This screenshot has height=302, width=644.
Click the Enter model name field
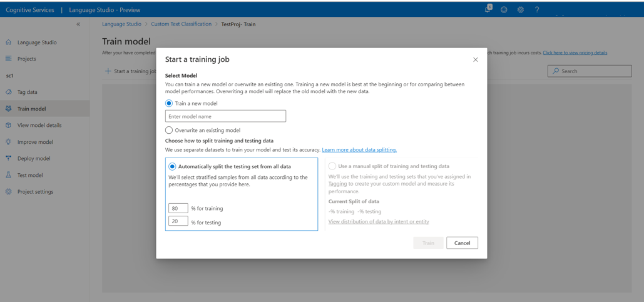[225, 116]
